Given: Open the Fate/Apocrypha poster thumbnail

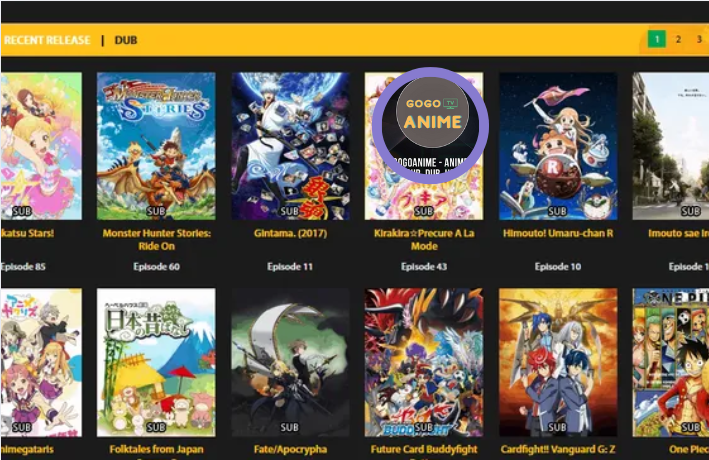Looking at the screenshot, I should click(290, 362).
